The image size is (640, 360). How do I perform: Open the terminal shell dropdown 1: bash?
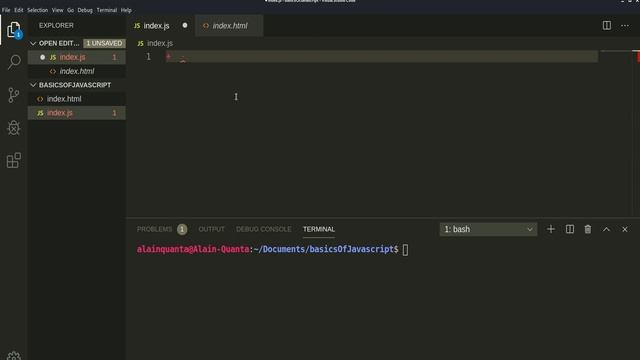pos(488,229)
